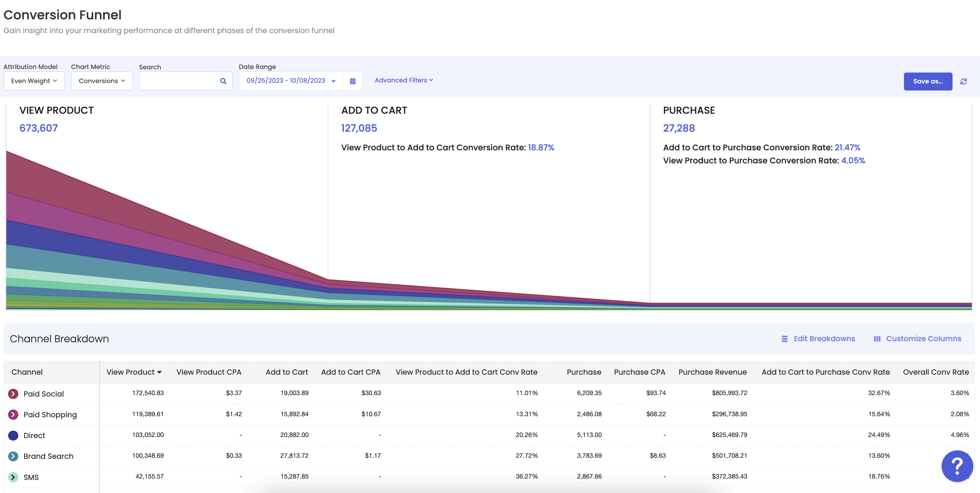Sort by Purchase Revenue column header
The height and width of the screenshot is (493, 980).
click(x=712, y=372)
